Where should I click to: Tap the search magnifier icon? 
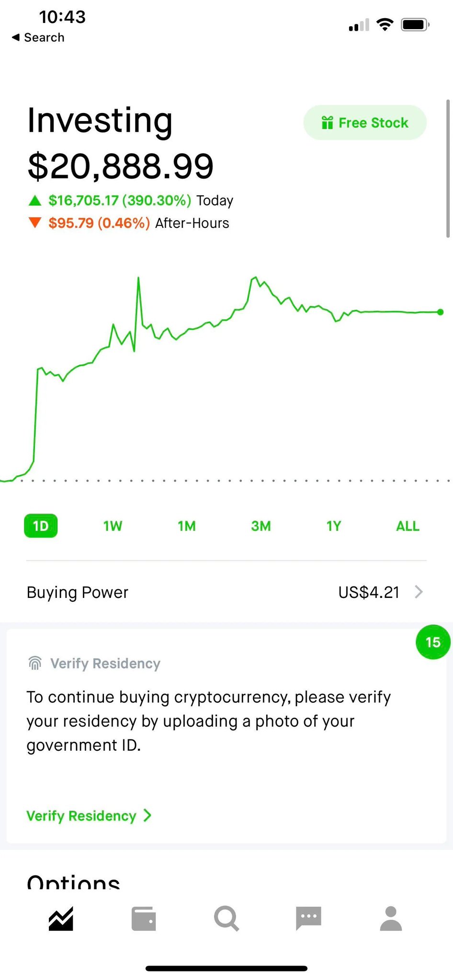pyautogui.click(x=226, y=919)
